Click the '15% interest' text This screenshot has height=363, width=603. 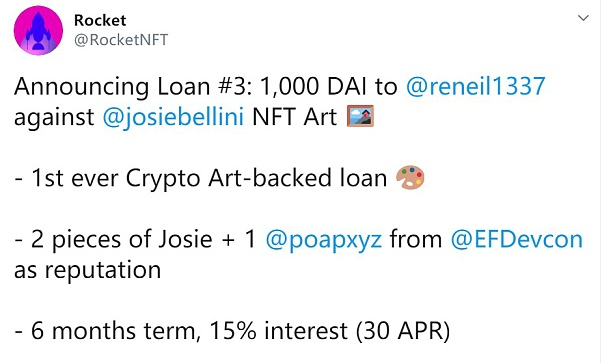click(279, 331)
